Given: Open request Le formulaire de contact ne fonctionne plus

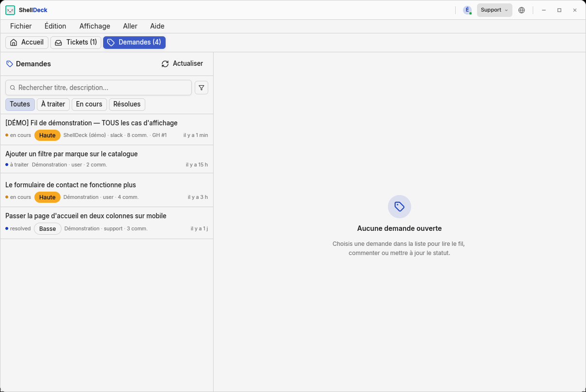Looking at the screenshot, I should pos(107,190).
